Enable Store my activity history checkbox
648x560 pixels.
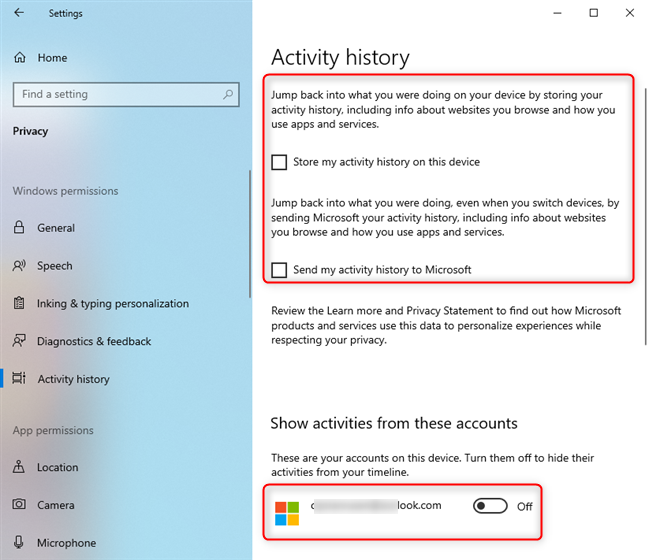[x=279, y=162]
